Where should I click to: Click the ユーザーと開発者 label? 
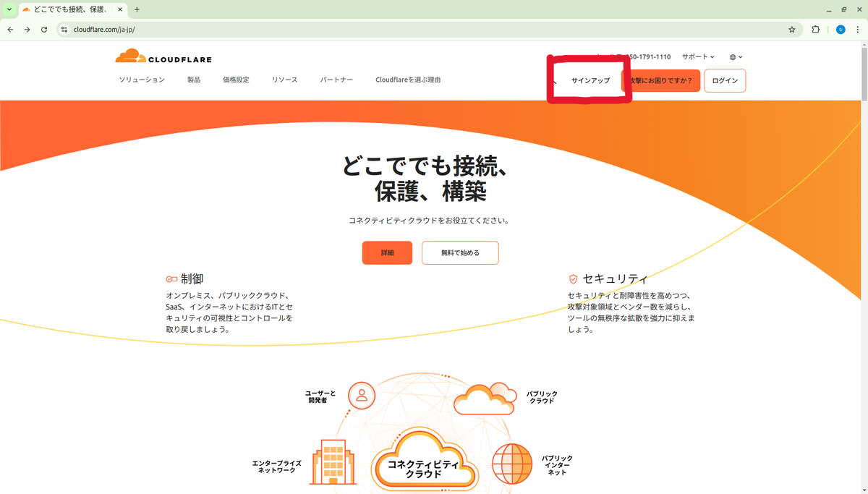click(320, 396)
